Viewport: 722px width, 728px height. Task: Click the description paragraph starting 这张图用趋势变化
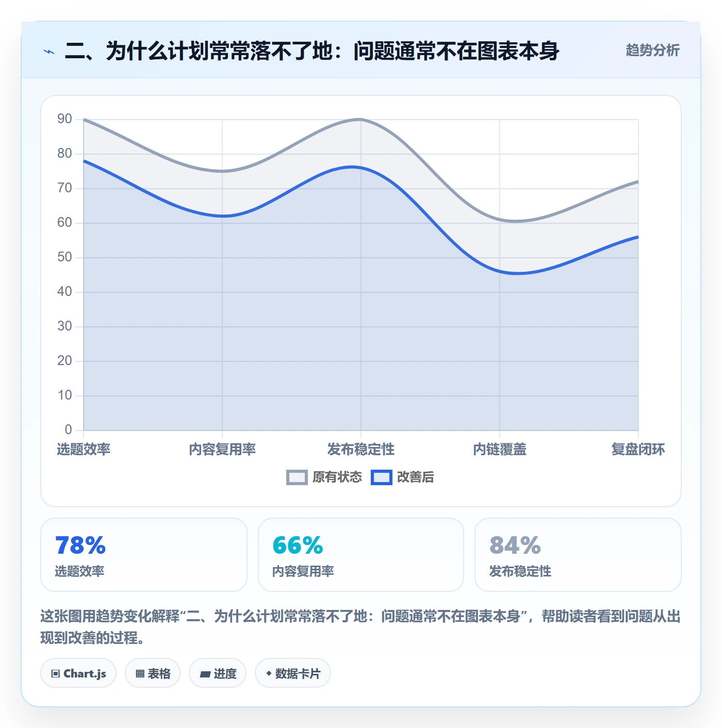pyautogui.click(x=360, y=627)
